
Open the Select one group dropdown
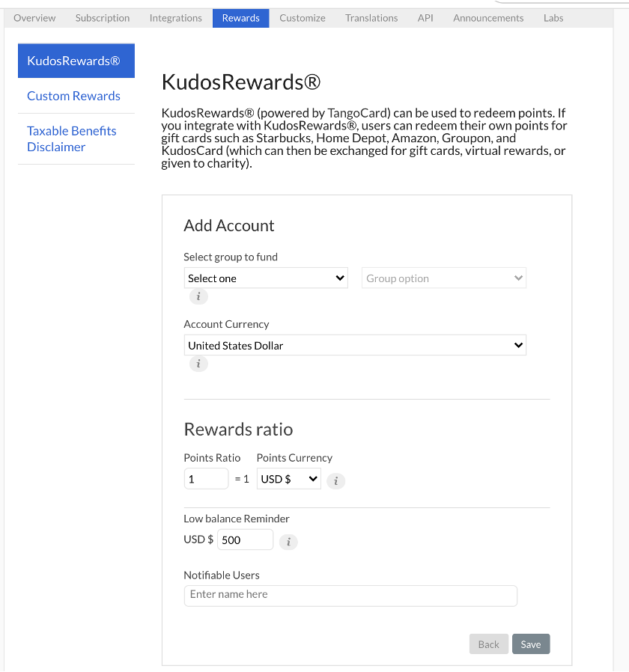point(266,278)
